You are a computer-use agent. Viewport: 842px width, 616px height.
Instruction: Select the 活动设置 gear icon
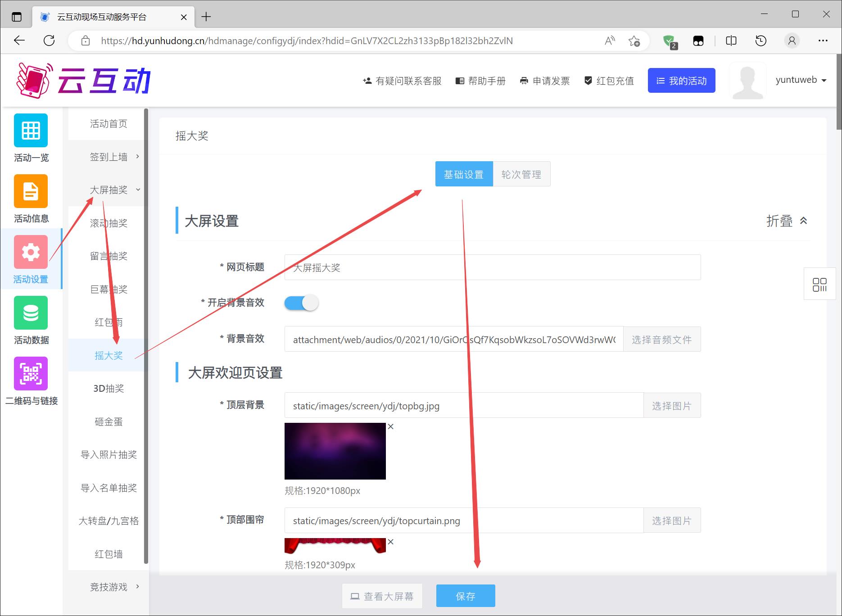coord(31,252)
